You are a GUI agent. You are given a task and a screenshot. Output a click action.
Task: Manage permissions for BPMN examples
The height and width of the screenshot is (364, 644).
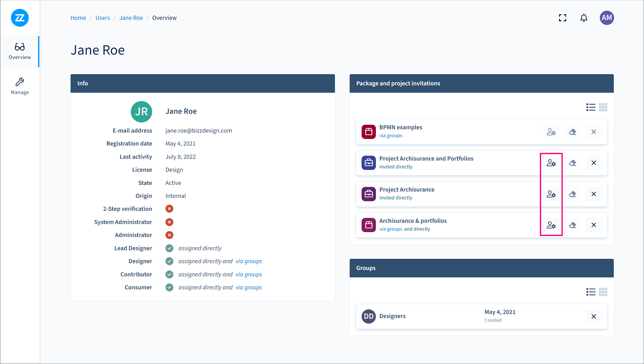551,132
